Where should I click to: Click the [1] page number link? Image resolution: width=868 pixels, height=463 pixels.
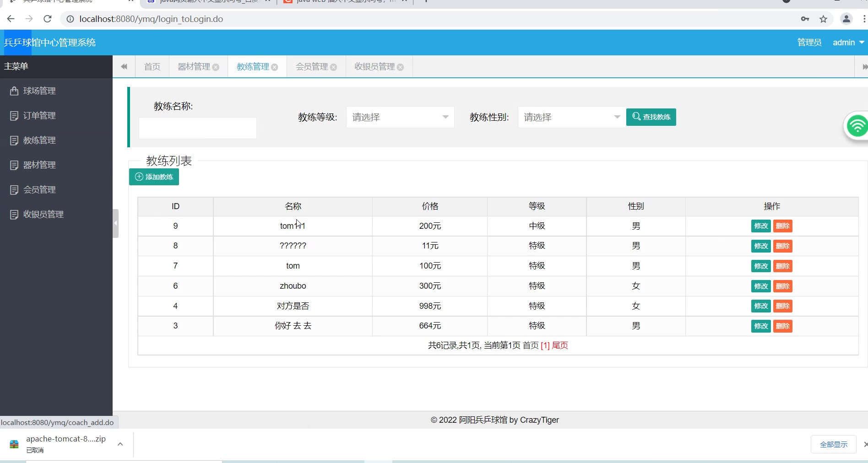(545, 345)
